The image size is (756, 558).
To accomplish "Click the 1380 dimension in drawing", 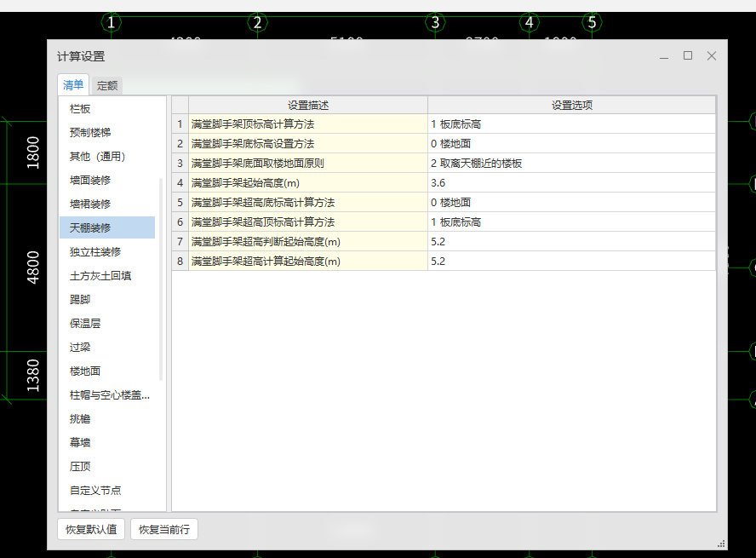I will 33,376.
